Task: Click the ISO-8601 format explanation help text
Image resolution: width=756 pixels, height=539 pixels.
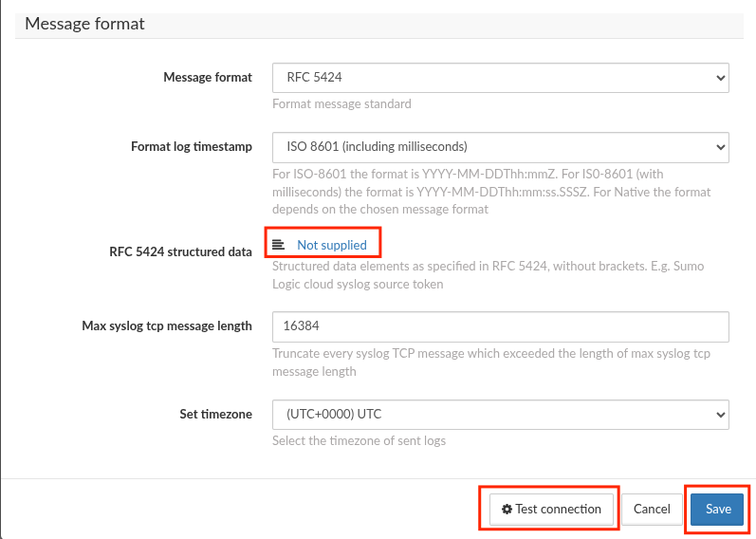Action: coord(491,192)
